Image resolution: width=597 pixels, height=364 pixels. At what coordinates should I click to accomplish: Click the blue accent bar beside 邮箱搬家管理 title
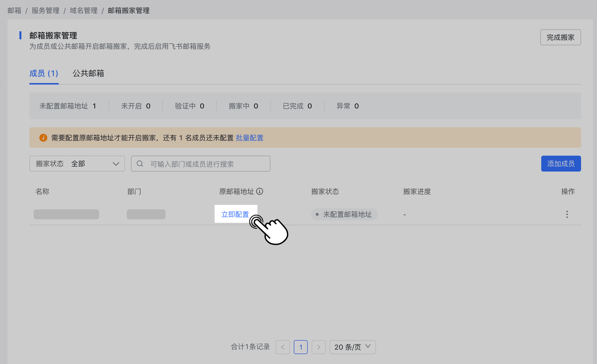20,36
